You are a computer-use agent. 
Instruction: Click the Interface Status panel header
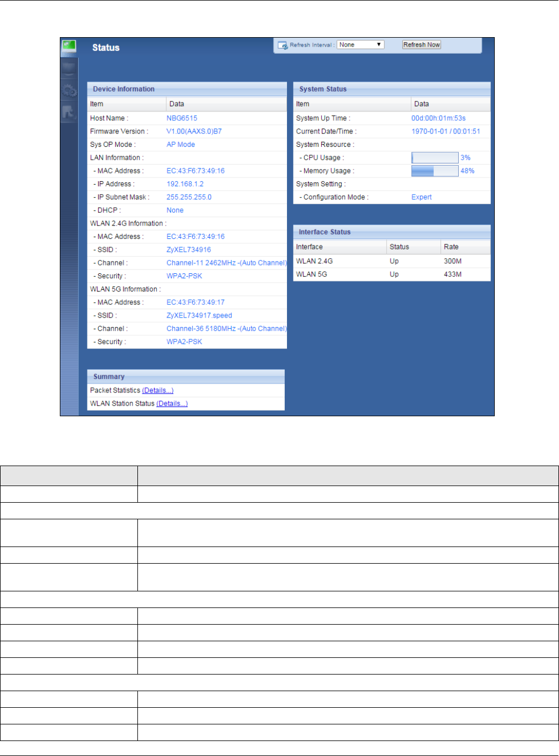[x=392, y=232]
